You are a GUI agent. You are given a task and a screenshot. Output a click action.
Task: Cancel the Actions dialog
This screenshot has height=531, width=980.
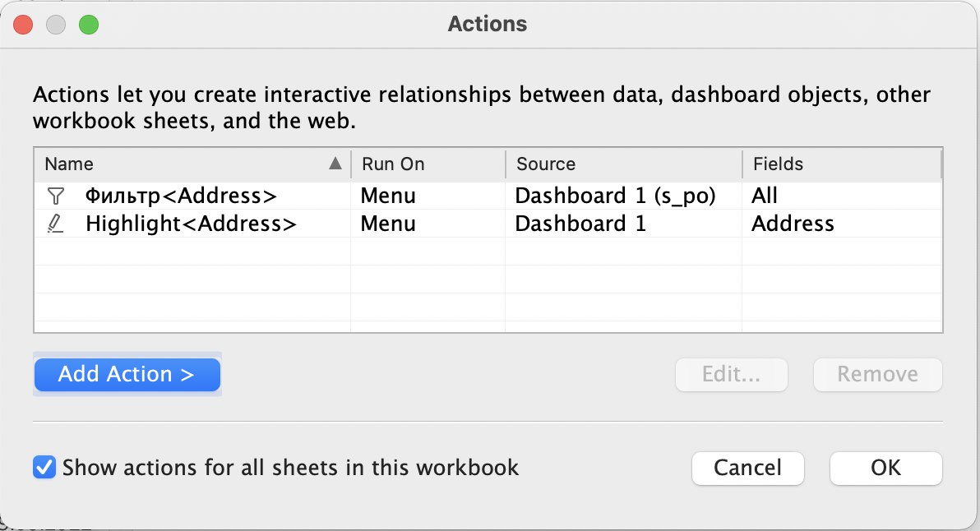point(747,468)
